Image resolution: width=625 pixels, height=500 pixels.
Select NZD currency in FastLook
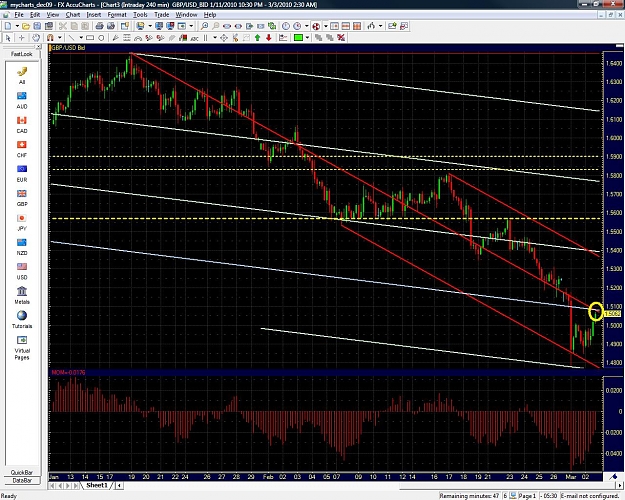tap(22, 246)
